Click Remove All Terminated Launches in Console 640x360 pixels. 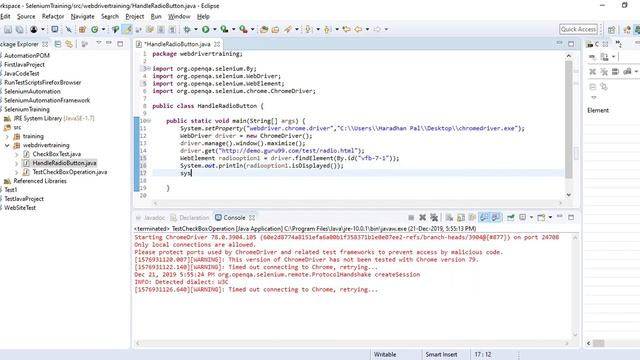click(x=434, y=218)
